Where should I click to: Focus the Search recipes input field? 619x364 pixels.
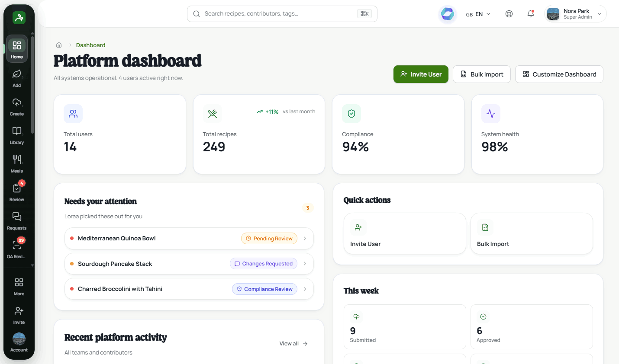point(282,14)
